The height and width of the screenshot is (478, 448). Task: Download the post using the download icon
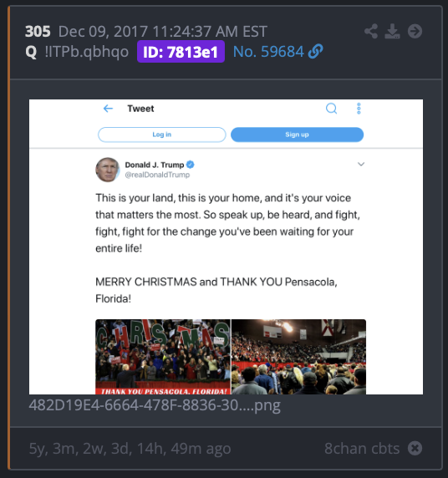(x=392, y=32)
